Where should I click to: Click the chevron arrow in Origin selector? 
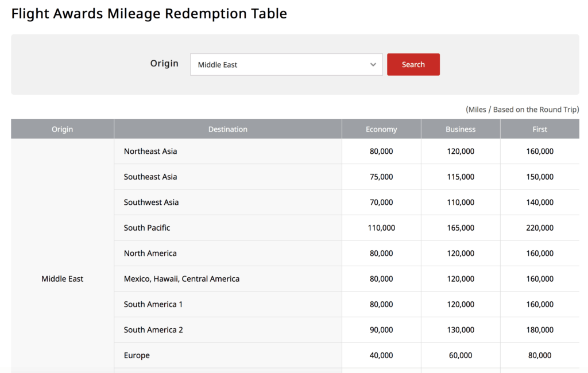pos(373,65)
